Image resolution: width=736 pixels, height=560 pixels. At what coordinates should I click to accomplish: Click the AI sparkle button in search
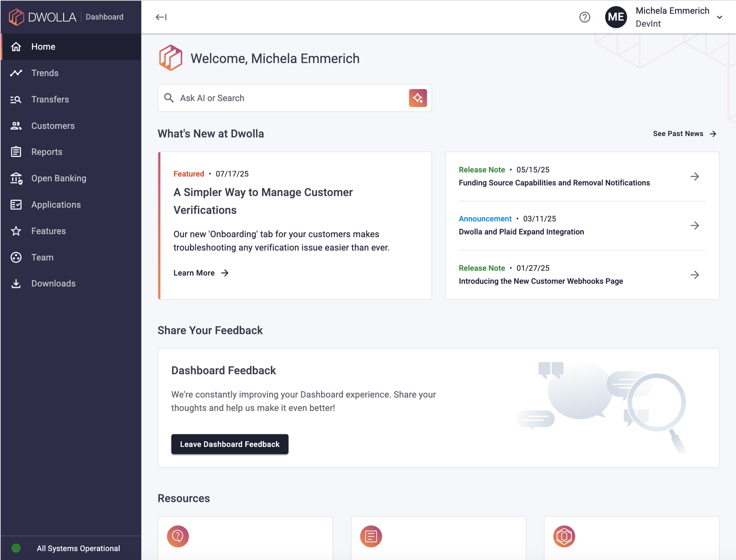pyautogui.click(x=418, y=98)
